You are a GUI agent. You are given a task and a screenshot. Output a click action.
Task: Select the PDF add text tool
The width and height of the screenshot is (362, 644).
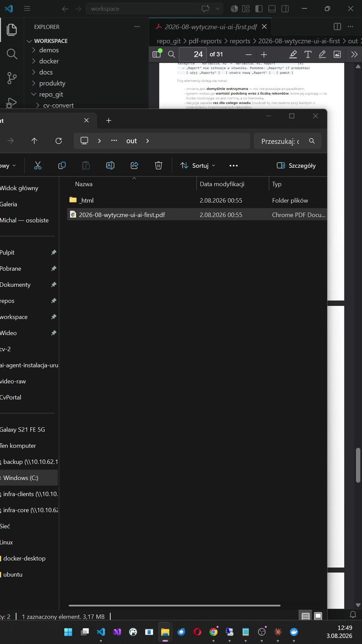pos(308,54)
